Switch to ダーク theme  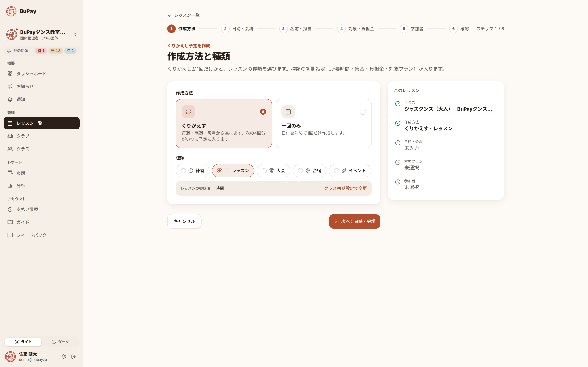point(60,342)
